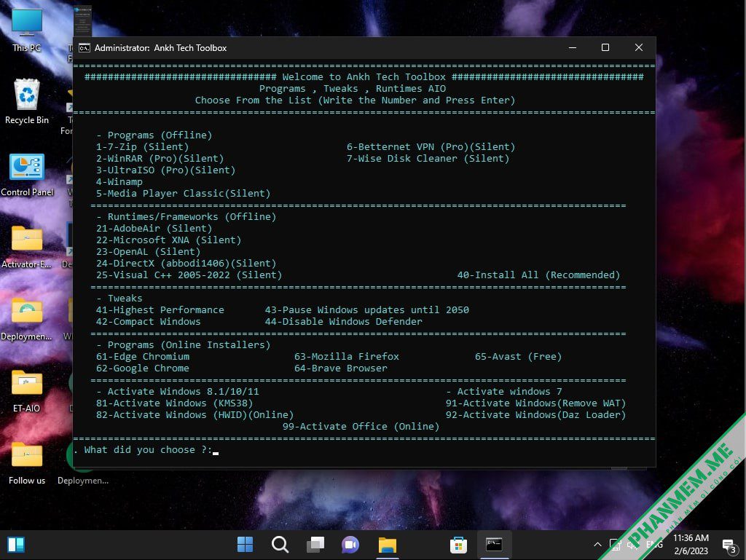Click '44-Disable Windows Defender' text
Screen dimensions: 746x560
[344, 321]
